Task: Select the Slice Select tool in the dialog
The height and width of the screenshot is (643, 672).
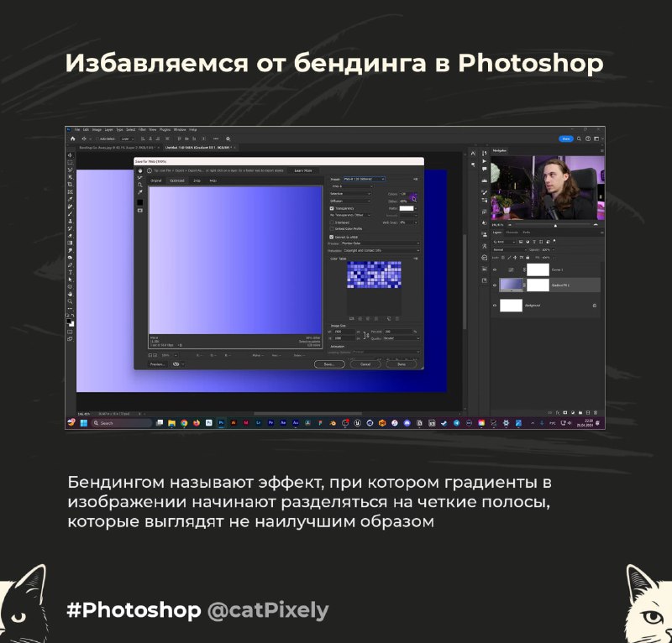Action: [x=139, y=178]
